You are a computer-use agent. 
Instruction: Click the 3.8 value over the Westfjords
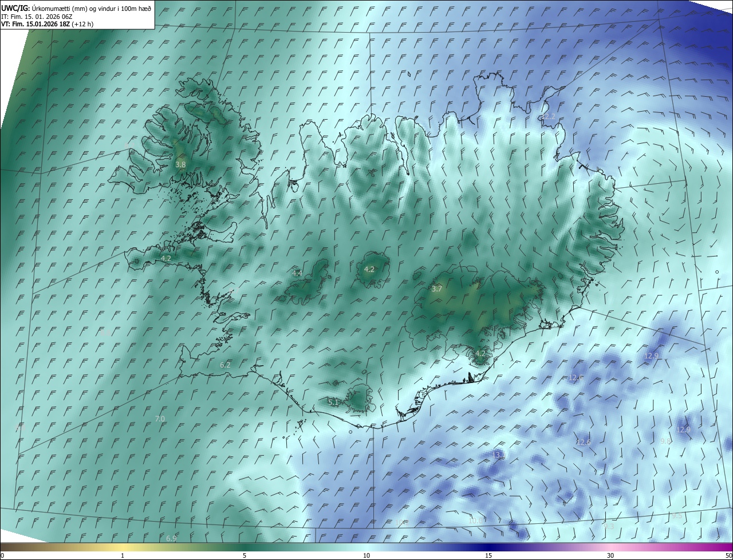[x=180, y=164]
